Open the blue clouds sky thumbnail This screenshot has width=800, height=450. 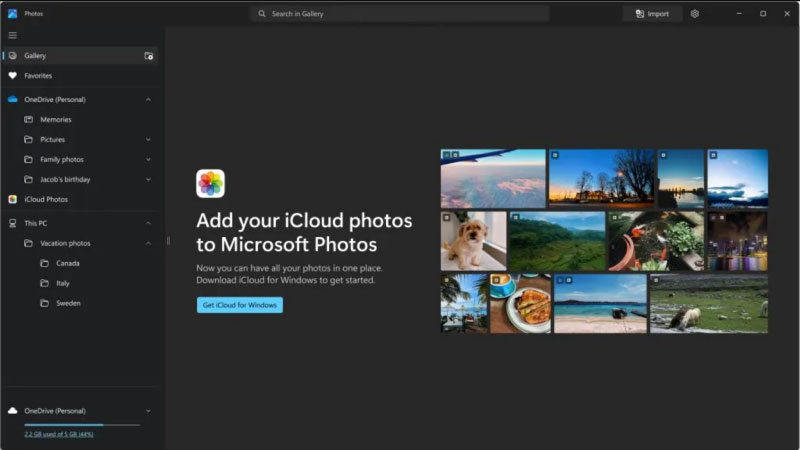click(x=737, y=179)
